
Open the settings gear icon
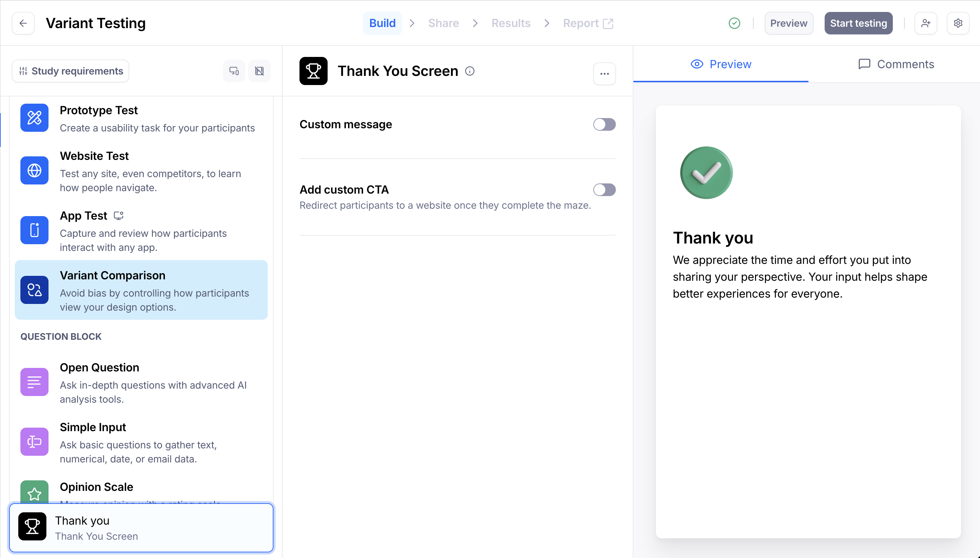pos(958,24)
